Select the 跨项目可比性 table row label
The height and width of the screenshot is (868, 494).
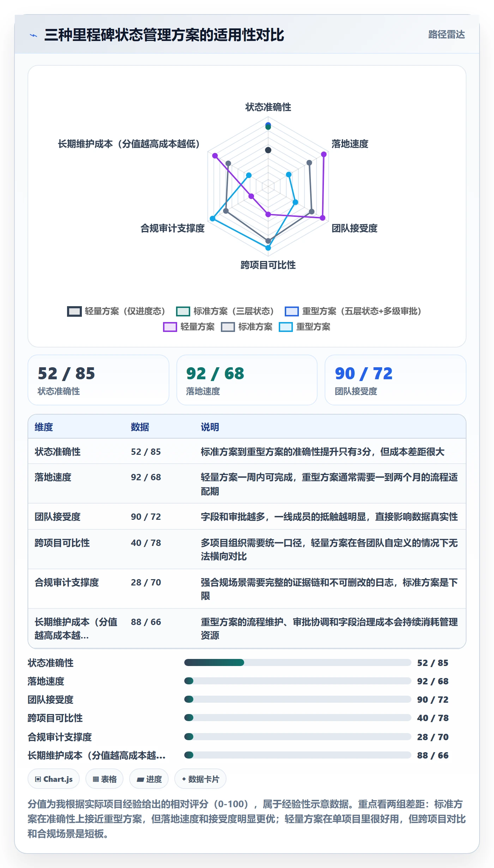62,543
